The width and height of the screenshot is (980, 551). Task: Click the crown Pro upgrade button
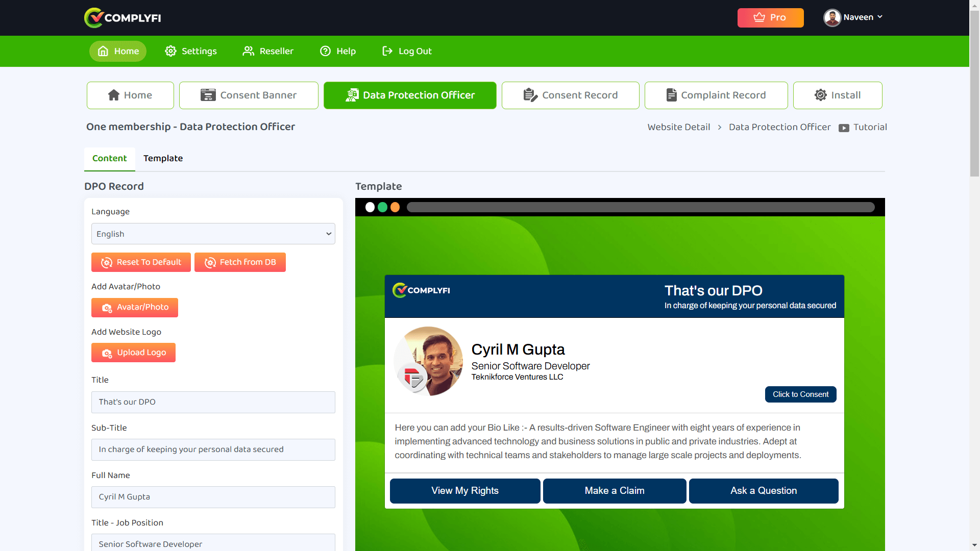(770, 17)
